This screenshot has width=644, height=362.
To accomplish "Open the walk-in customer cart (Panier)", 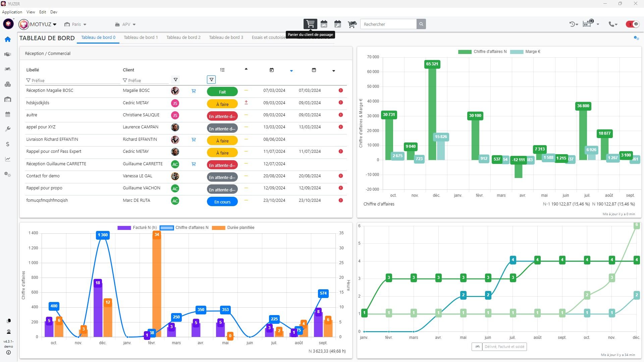I will (310, 24).
